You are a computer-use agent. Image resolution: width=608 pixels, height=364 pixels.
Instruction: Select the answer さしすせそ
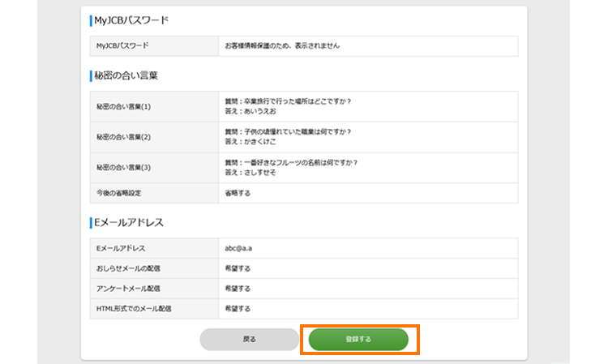pos(250,173)
